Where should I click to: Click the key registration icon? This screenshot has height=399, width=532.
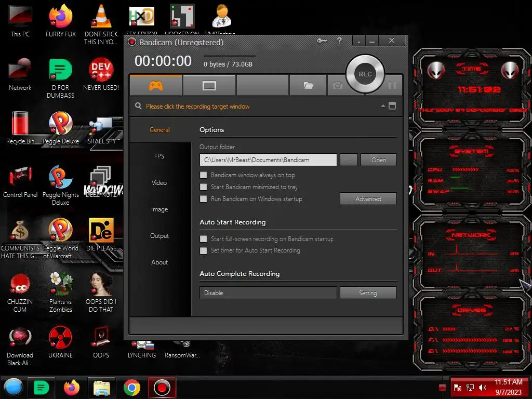(x=322, y=41)
